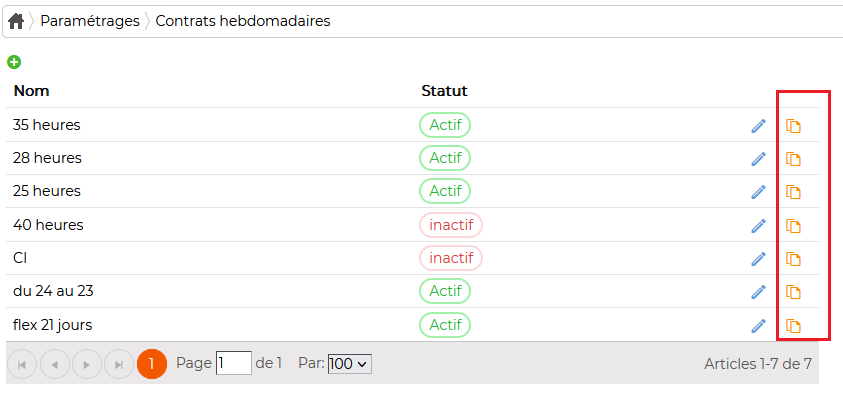Go to the next page button
This screenshot has width=843, height=394.
click(87, 364)
